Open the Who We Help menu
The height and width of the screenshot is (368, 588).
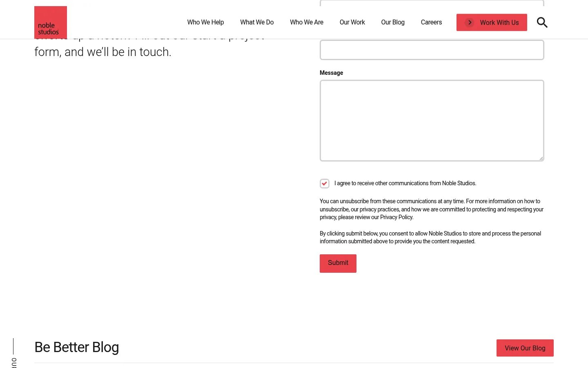click(x=205, y=22)
